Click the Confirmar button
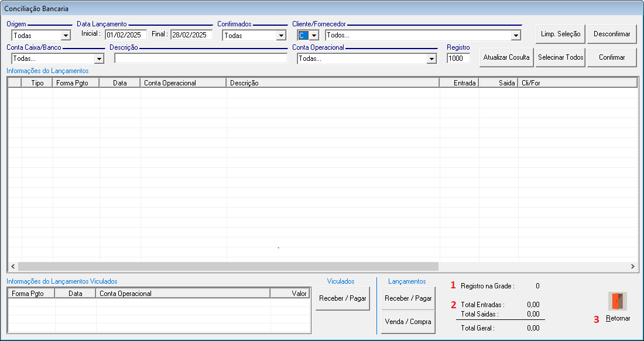The image size is (644, 341). click(x=612, y=57)
